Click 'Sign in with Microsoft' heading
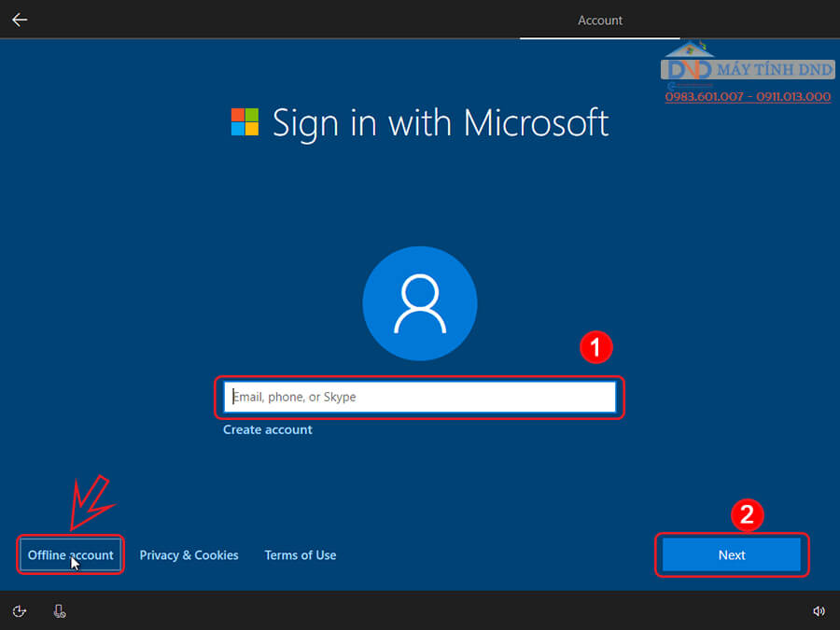Viewport: 840px width, 630px height. (x=441, y=124)
